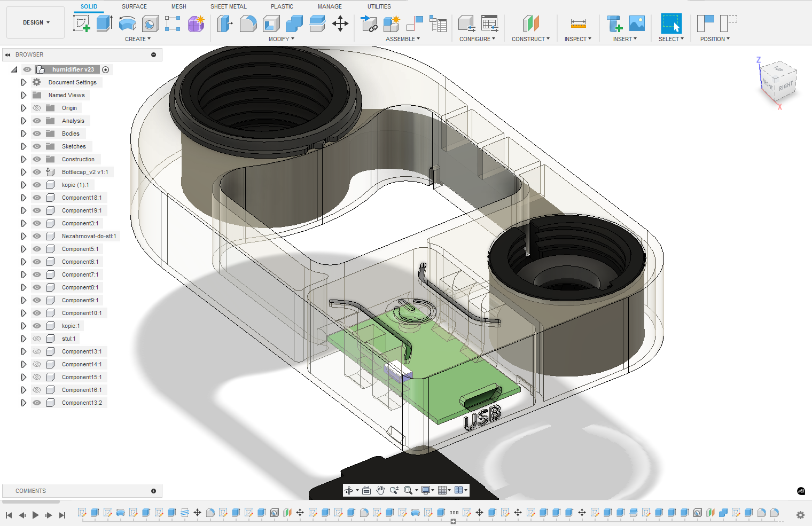Activate the Select tool icon
This screenshot has height=526, width=812.
tap(671, 23)
